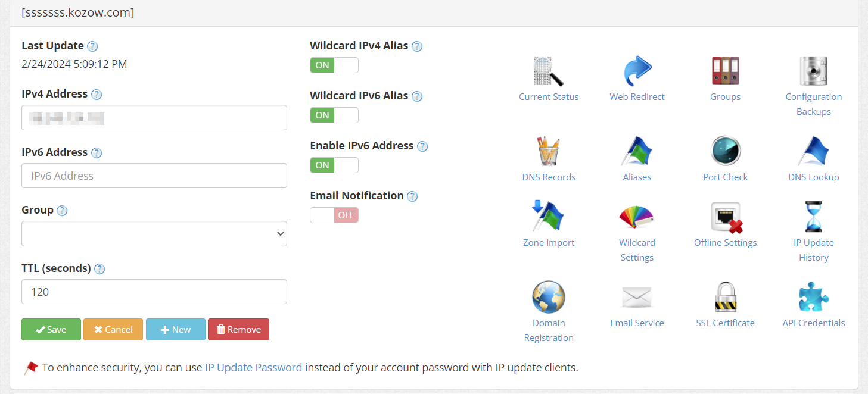This screenshot has width=868, height=394.
Task: Open the IP Update History hourglass icon
Action: 813,217
